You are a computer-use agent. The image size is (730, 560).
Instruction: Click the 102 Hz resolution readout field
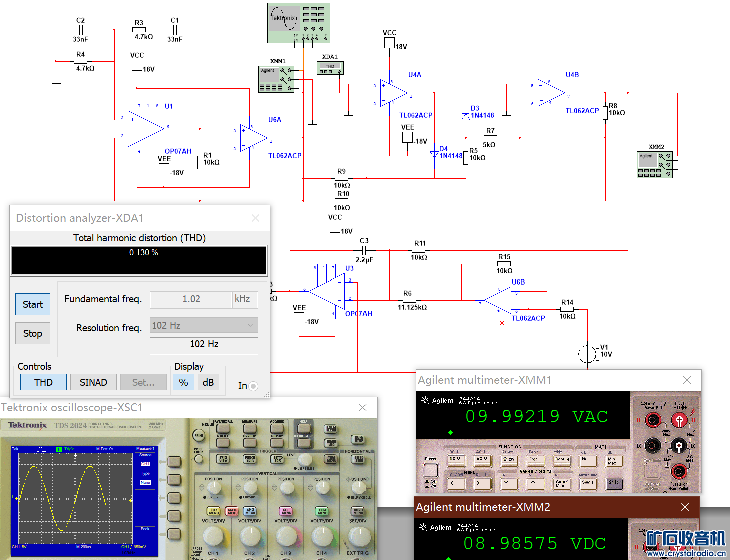pyautogui.click(x=204, y=344)
